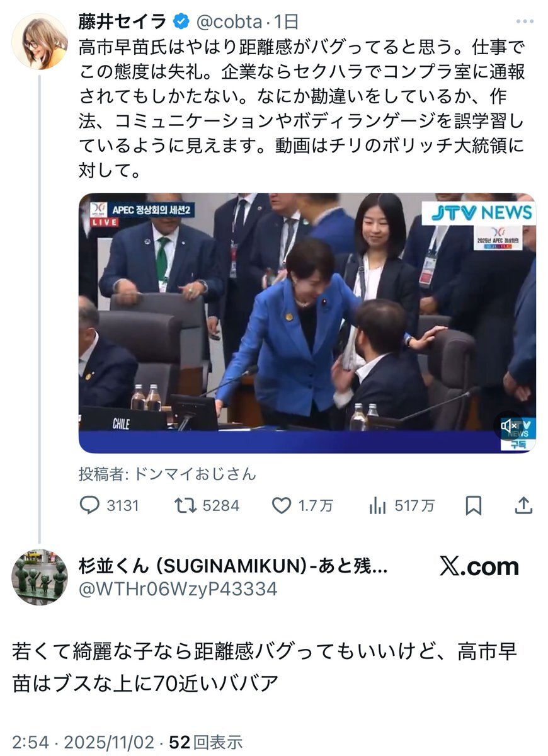This screenshot has width=548, height=756.
Task: Click the reply icon showing 3131
Action: click(x=88, y=505)
